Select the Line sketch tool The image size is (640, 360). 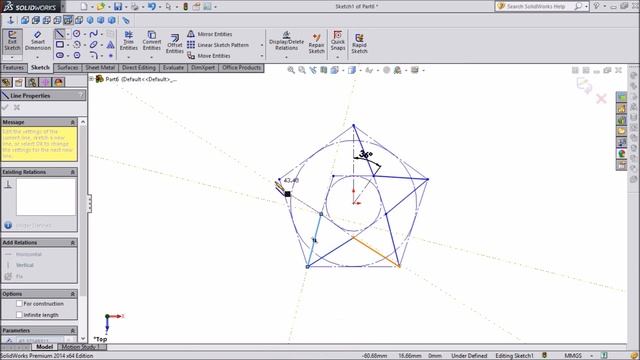click(x=60, y=34)
